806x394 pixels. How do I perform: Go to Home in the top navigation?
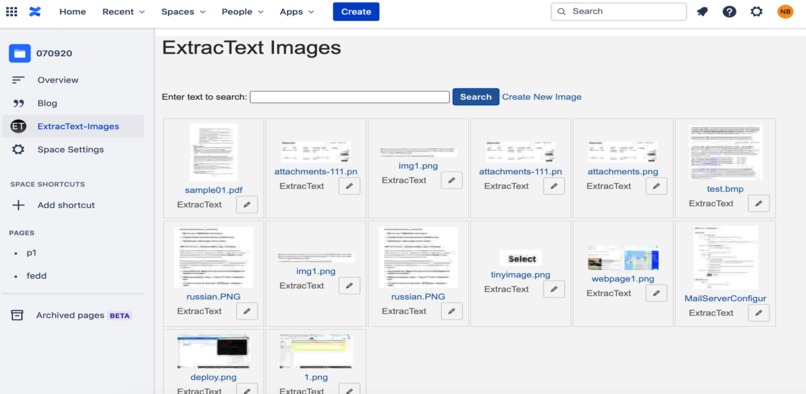(72, 11)
